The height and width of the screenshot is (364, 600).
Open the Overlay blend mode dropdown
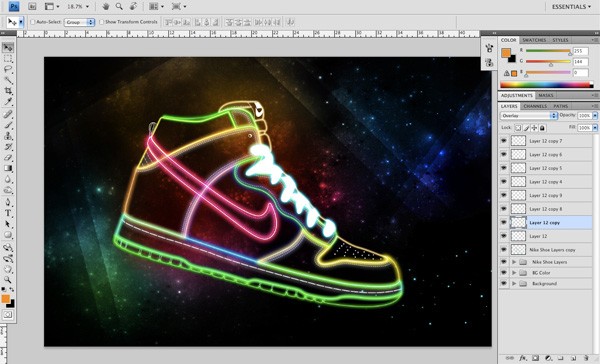(528, 116)
